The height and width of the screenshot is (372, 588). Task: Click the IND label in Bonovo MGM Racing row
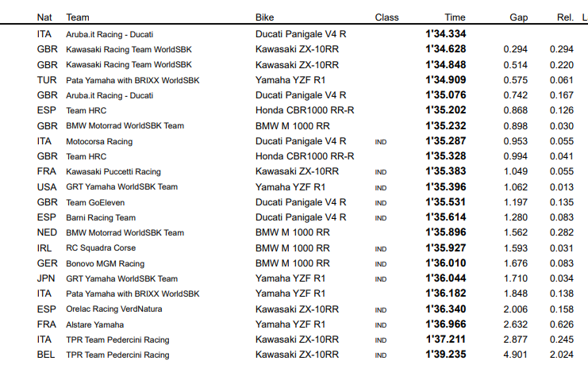coord(381,264)
